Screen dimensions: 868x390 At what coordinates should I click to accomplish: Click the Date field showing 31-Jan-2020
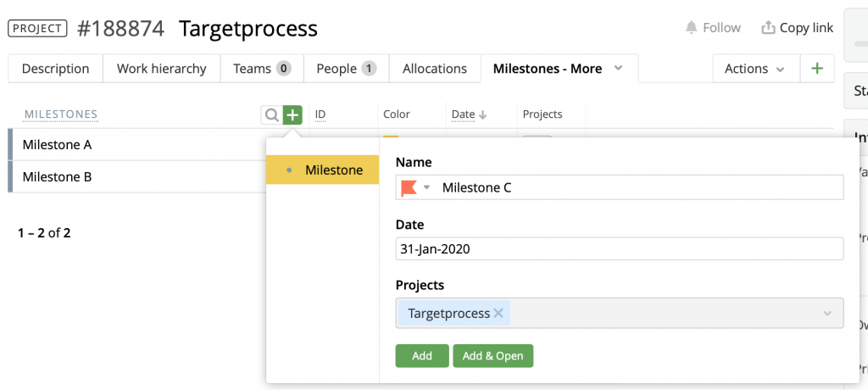click(x=620, y=248)
